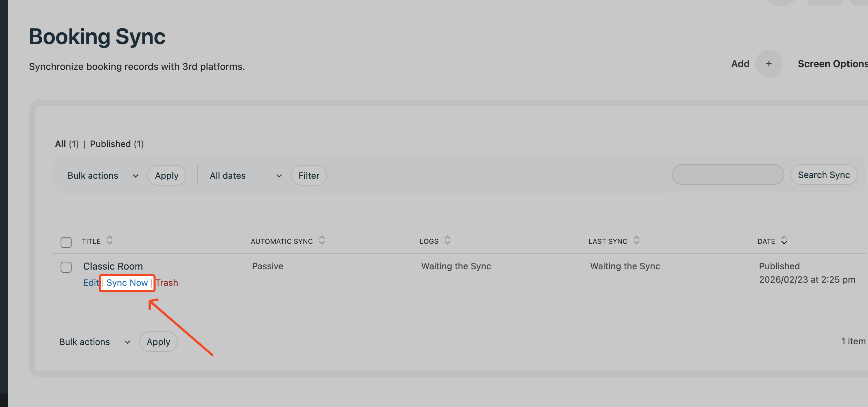The height and width of the screenshot is (407, 868).
Task: Open bottom Bulk actions dropdown
Action: tap(94, 342)
